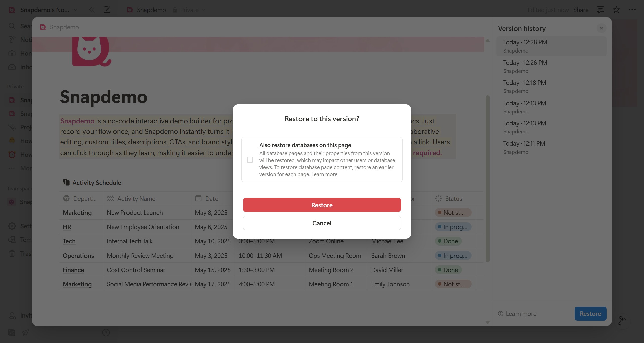Click the Teamspace Snap icon in sidebar
Screen dimensions: 644x343
(x=12, y=202)
